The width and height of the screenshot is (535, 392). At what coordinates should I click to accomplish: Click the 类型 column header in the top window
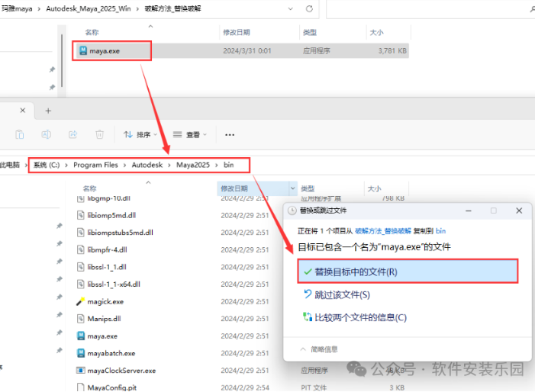click(x=310, y=32)
